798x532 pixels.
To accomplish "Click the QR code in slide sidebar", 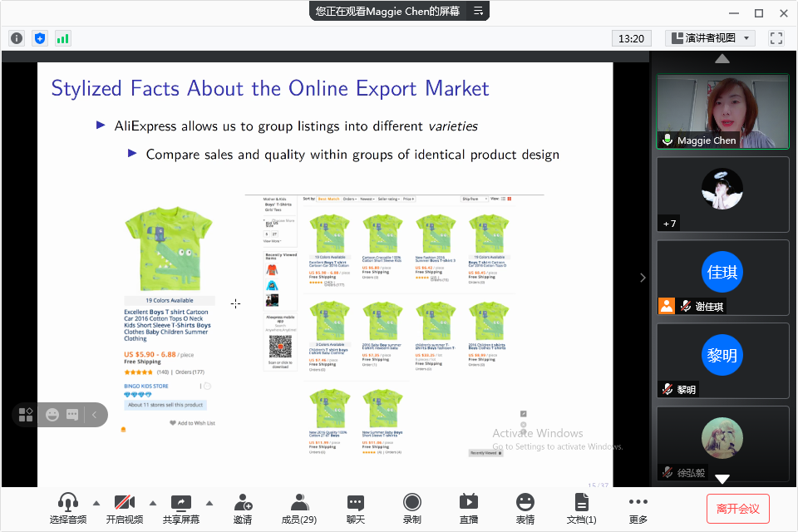I will point(280,347).
